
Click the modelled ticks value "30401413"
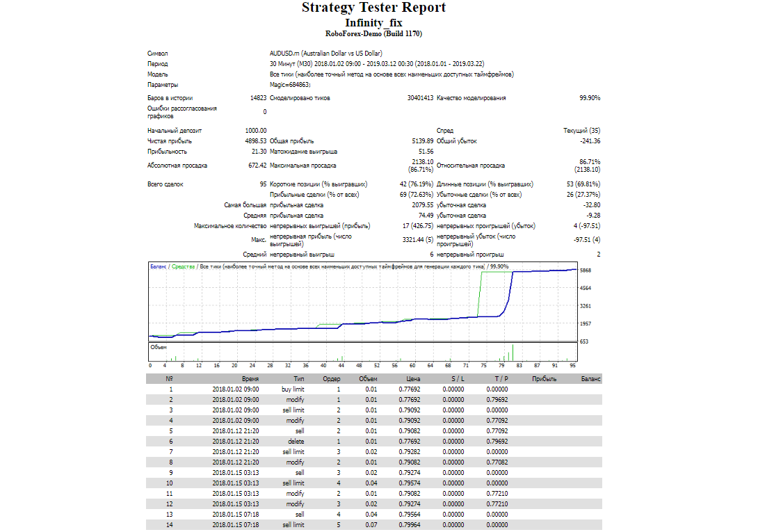[420, 98]
